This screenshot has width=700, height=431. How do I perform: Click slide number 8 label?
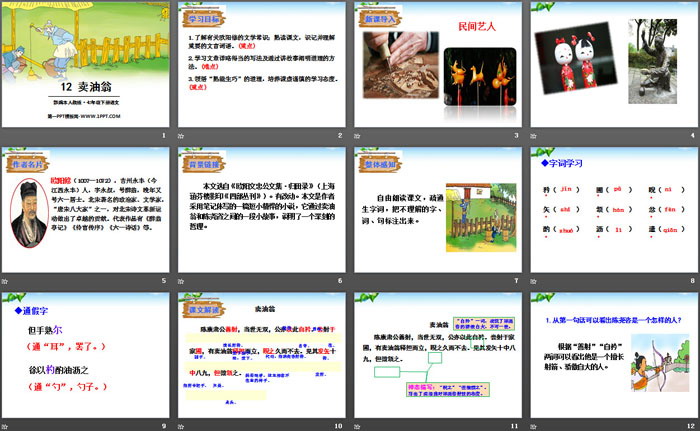(x=693, y=280)
